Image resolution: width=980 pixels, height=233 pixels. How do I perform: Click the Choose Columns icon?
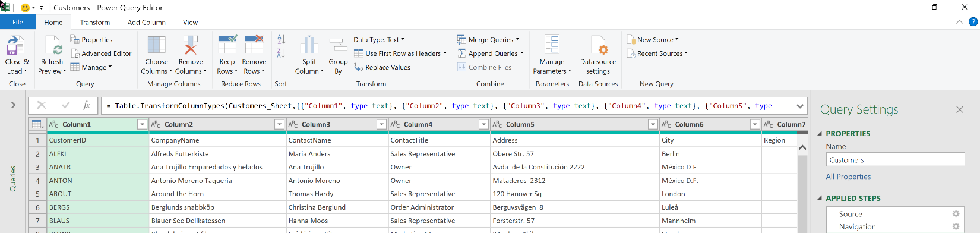pos(157,45)
